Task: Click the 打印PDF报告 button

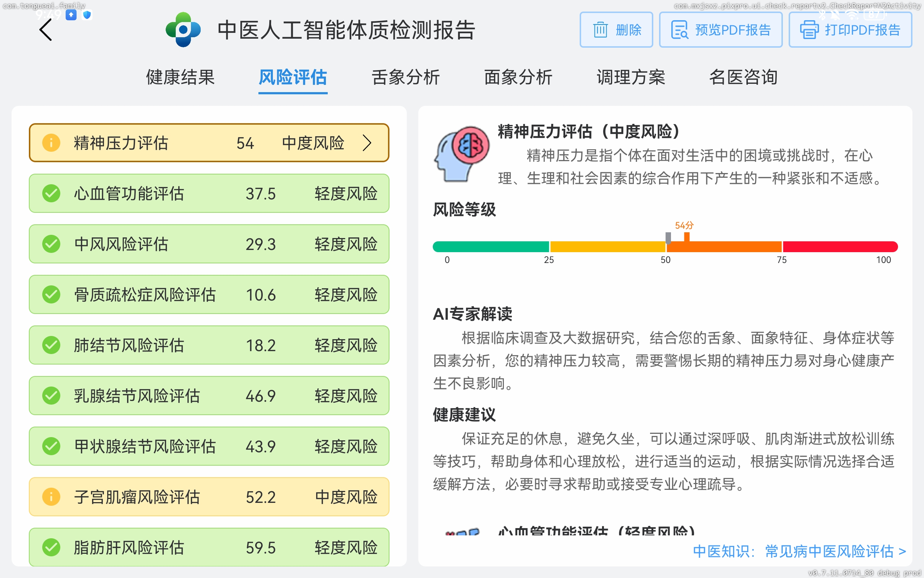Action: (850, 30)
